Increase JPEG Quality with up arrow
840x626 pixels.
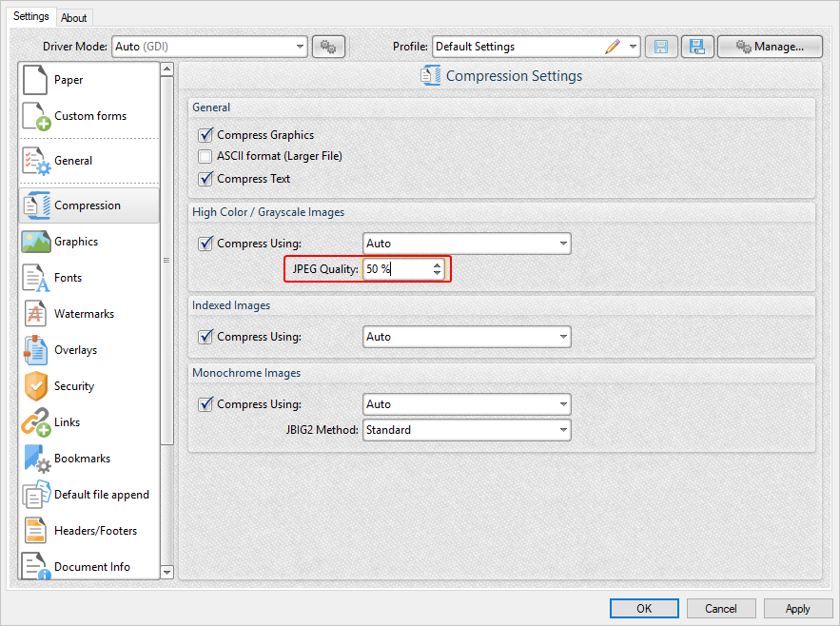coord(438,264)
